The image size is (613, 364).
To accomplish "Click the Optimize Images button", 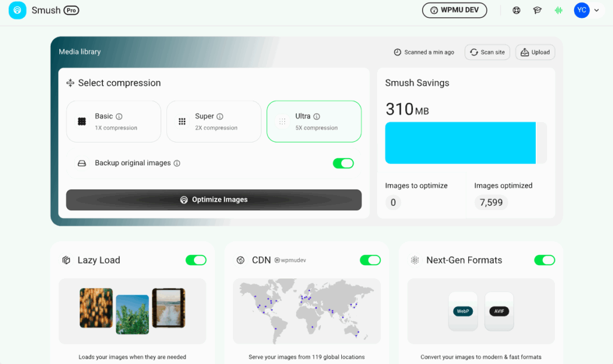I will 214,200.
